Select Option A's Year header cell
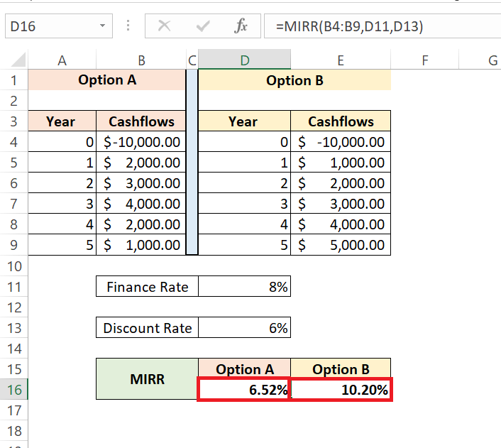501x448 pixels. (62, 121)
